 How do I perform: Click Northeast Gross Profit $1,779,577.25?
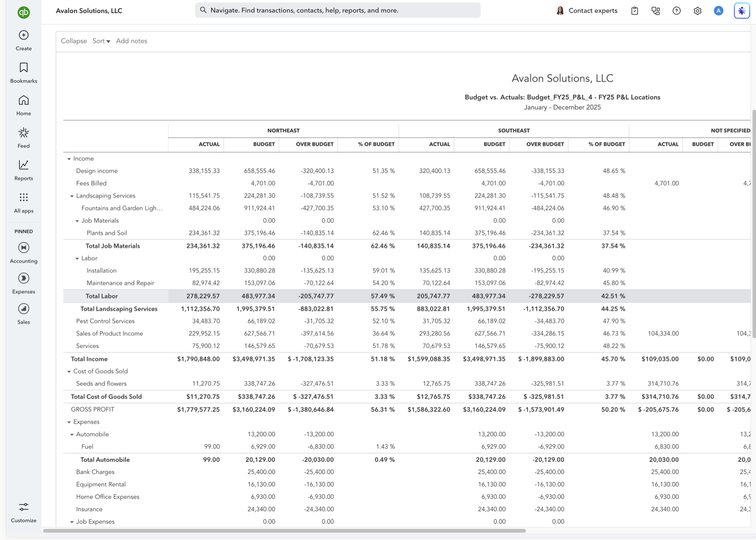tap(199, 409)
